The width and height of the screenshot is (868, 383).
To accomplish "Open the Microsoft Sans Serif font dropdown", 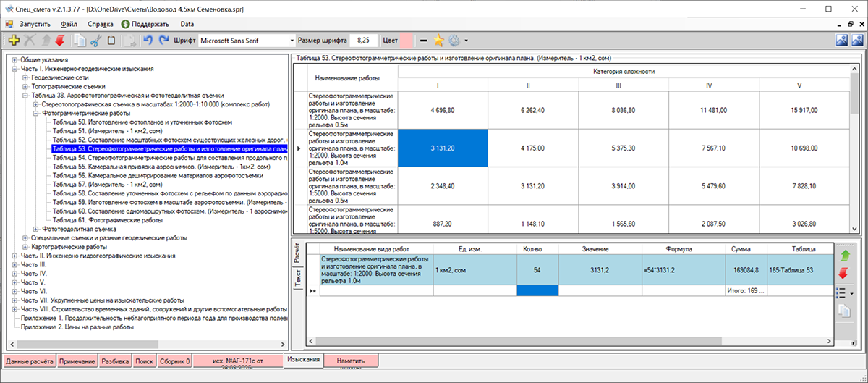I will [292, 41].
